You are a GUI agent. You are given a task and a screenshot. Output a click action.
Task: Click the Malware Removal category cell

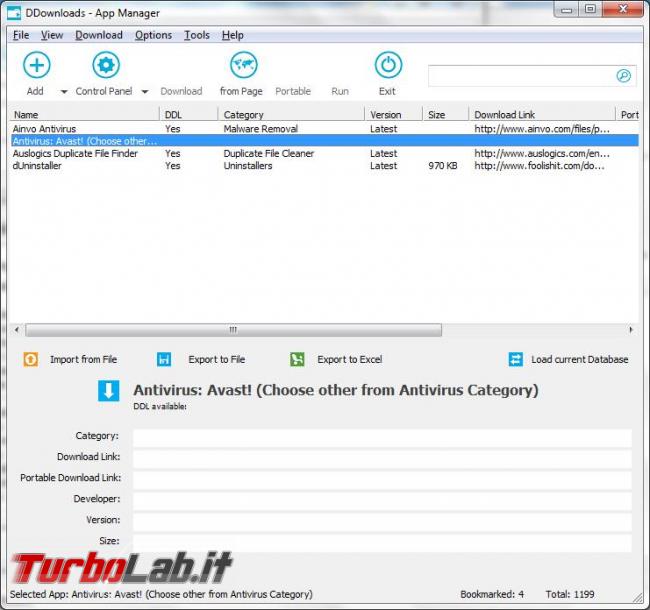(261, 129)
